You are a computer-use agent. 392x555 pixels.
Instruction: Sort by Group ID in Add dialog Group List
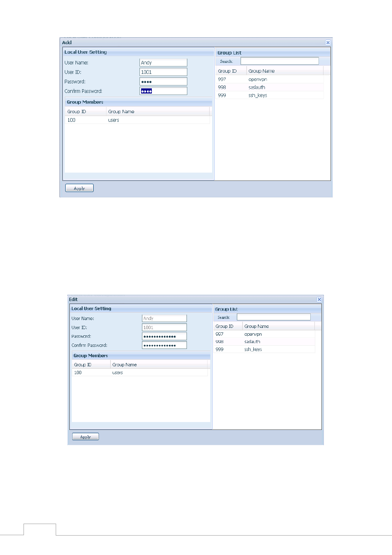[x=231, y=71]
